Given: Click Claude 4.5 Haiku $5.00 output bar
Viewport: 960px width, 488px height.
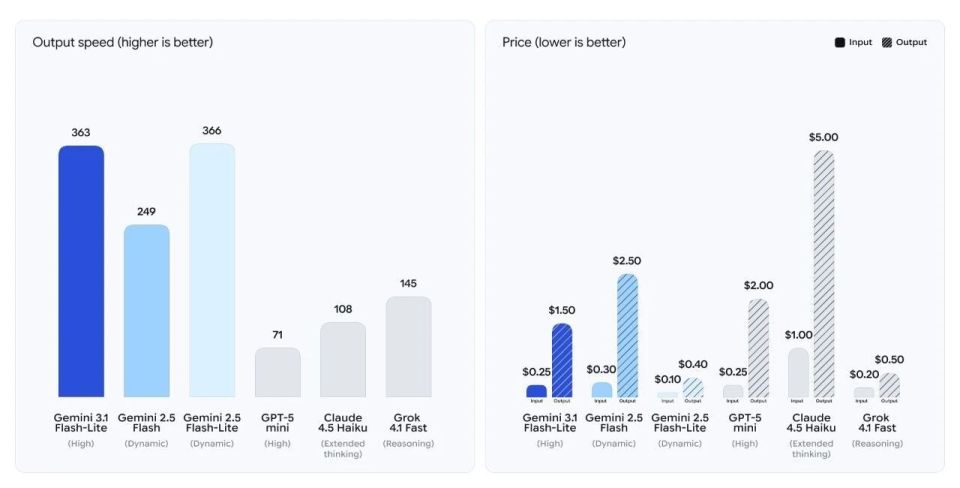Looking at the screenshot, I should pyautogui.click(x=824, y=272).
